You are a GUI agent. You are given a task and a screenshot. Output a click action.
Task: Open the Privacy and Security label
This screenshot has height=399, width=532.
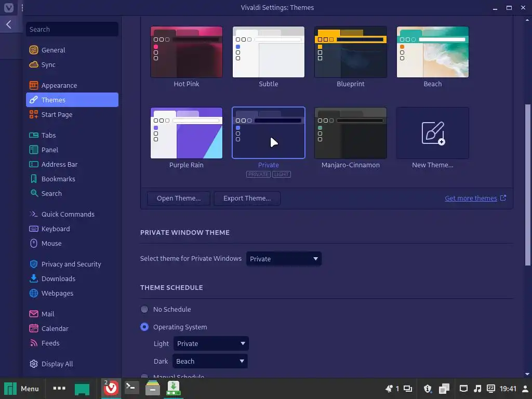[x=71, y=264]
